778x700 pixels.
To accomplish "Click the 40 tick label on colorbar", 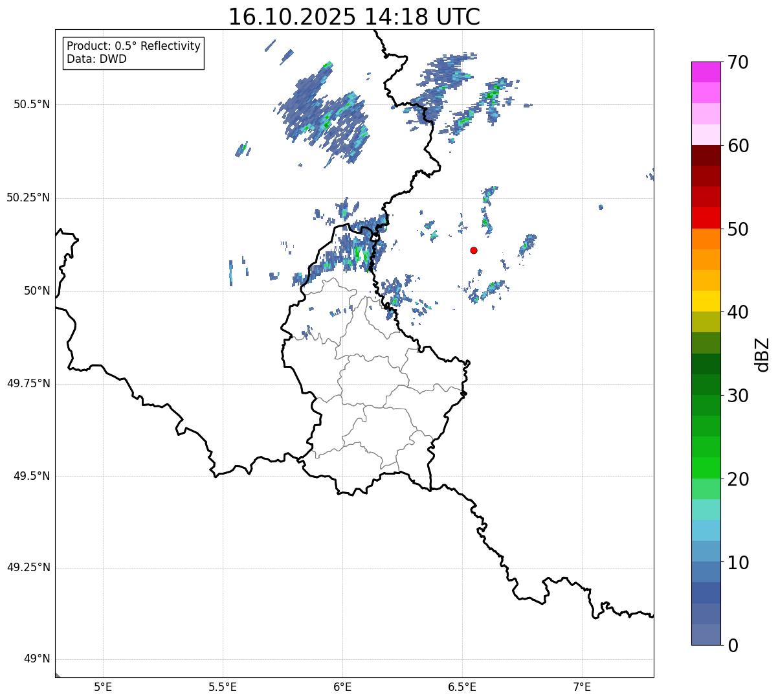I will 738,312.
